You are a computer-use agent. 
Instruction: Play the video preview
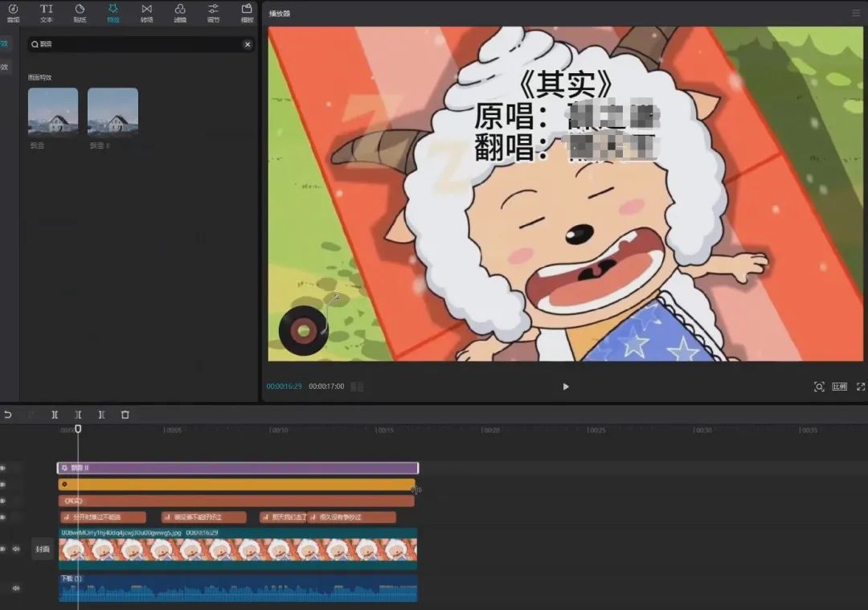566,387
